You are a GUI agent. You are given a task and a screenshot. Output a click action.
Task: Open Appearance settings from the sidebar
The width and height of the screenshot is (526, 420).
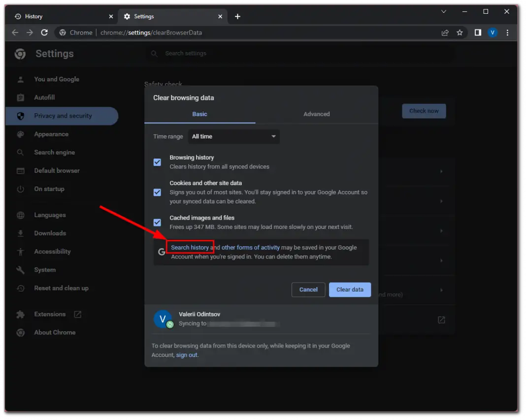point(51,134)
